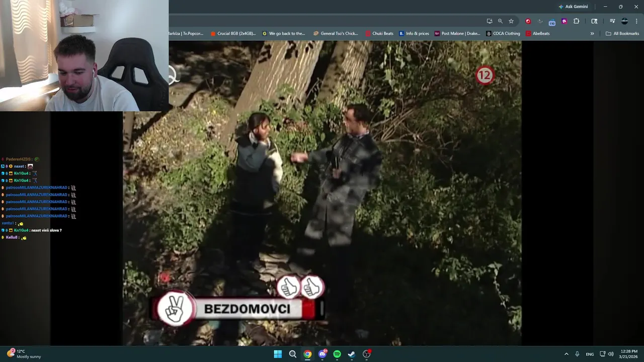Click the streamer webcam overlay
The height and width of the screenshot is (362, 644).
pos(84,55)
